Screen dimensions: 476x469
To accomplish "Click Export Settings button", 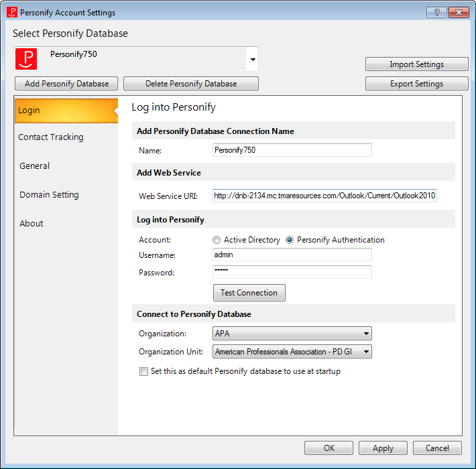I will pos(417,84).
